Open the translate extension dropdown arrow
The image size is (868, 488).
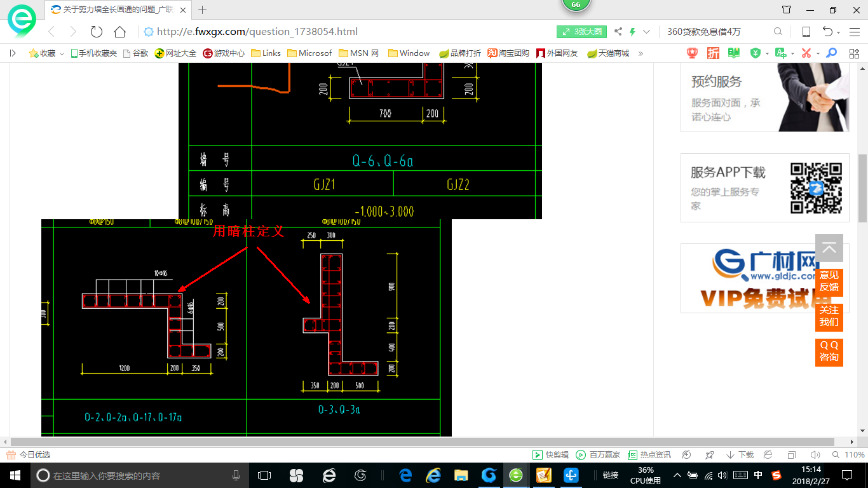click(792, 54)
